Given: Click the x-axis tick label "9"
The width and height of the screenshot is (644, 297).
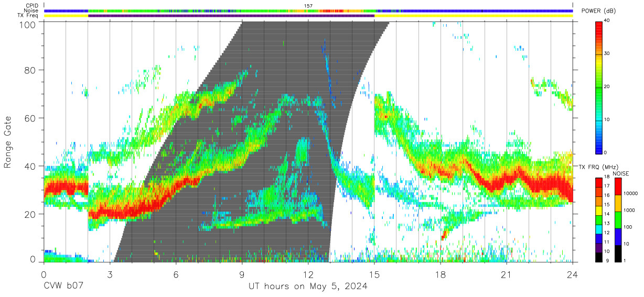Looking at the screenshot, I should [x=242, y=274].
